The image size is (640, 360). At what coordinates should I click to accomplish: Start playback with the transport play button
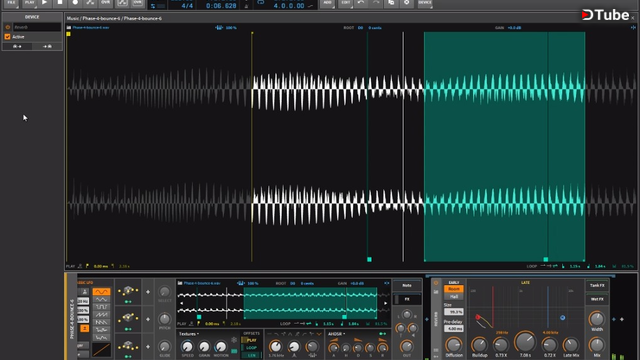(44, 2)
